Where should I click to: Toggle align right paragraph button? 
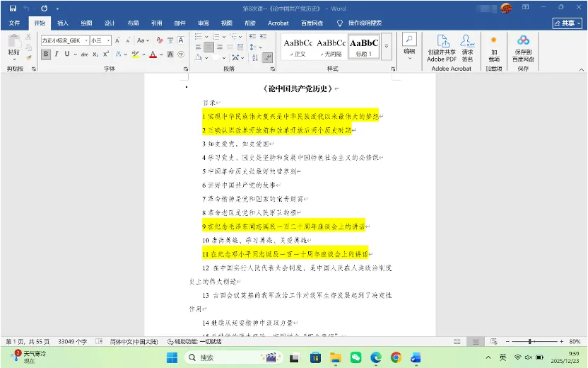pos(219,47)
